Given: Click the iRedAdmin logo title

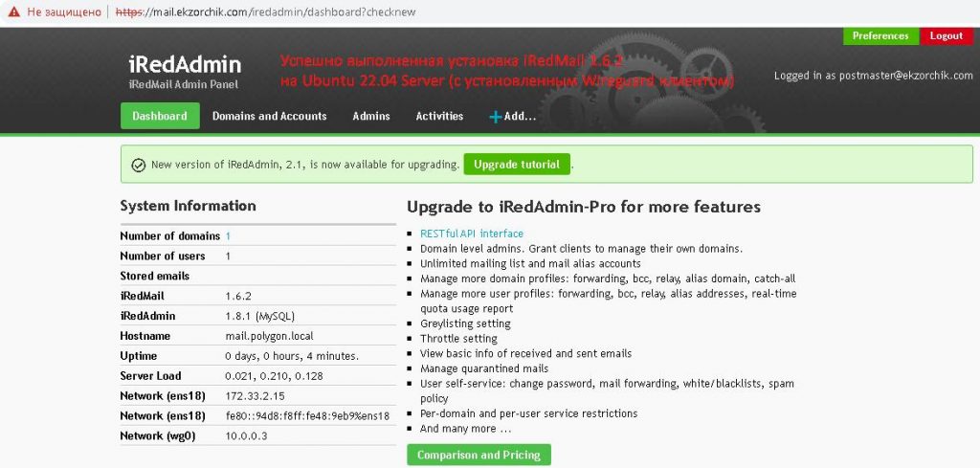Looking at the screenshot, I should [x=185, y=65].
